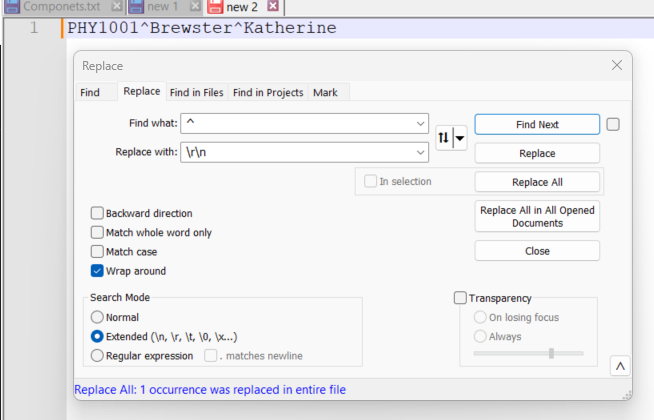Expand Find what history dropdown
The image size is (654, 420).
point(420,123)
